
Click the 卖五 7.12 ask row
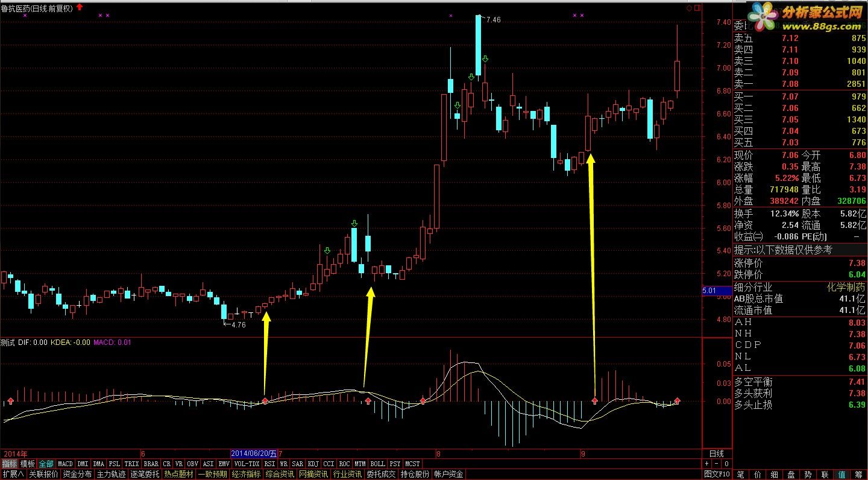coord(800,38)
